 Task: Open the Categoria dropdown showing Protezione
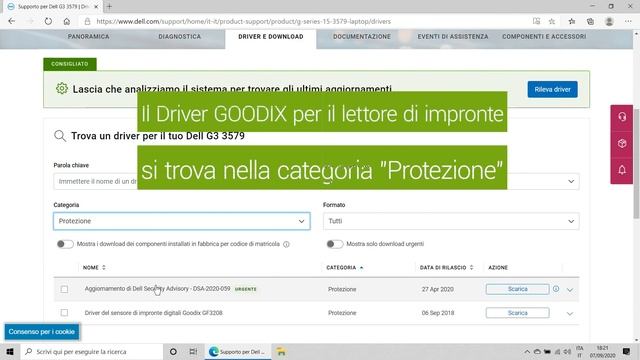tap(182, 221)
